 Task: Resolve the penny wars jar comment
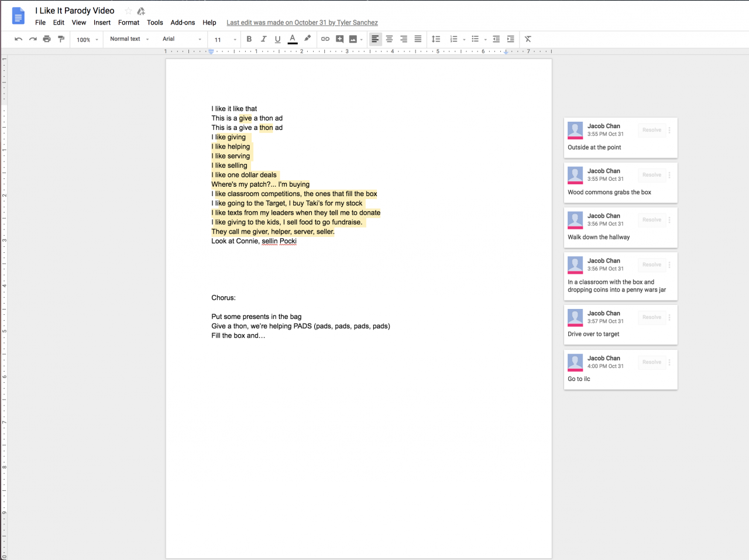[652, 265]
